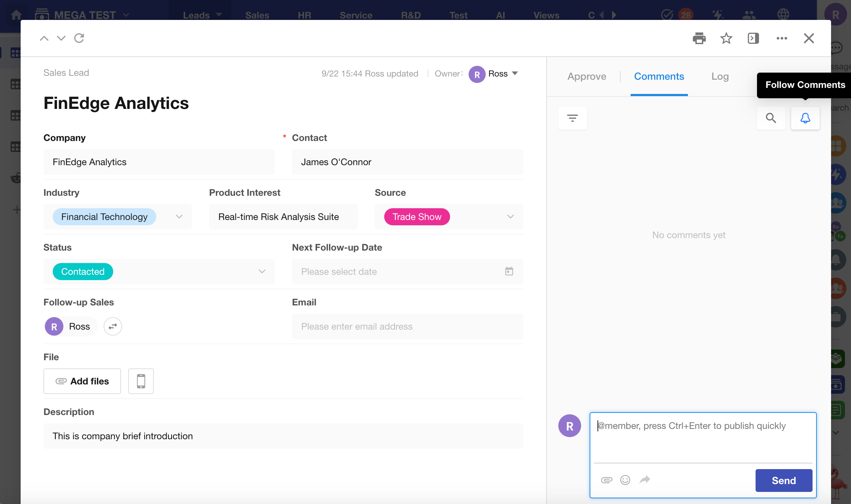Print the record using printer icon
This screenshot has width=851, height=504.
click(x=699, y=38)
